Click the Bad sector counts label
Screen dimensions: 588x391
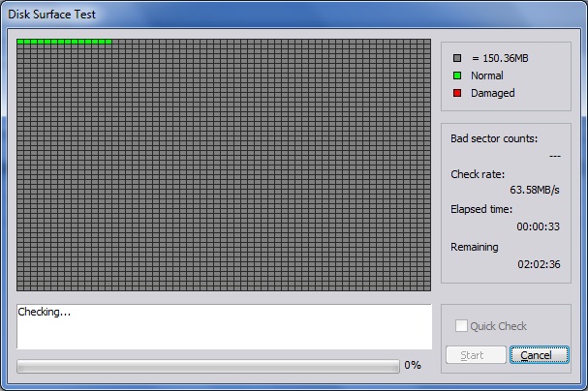(494, 138)
